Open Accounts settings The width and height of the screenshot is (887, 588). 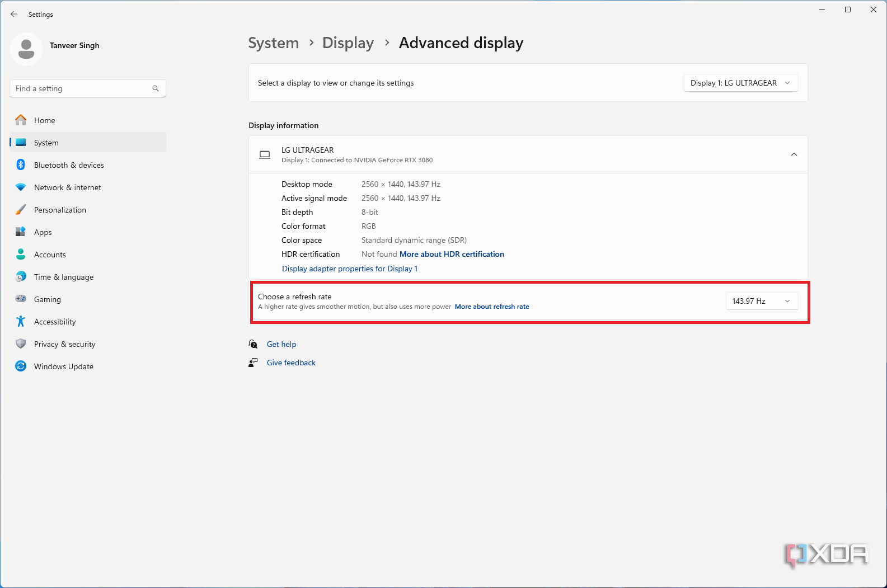coord(88,254)
